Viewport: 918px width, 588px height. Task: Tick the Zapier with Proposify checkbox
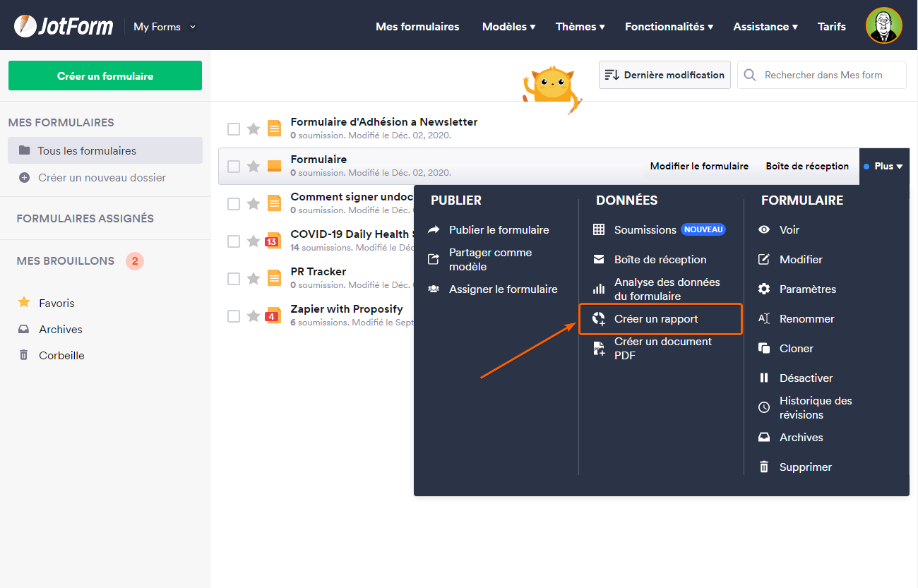234,316
